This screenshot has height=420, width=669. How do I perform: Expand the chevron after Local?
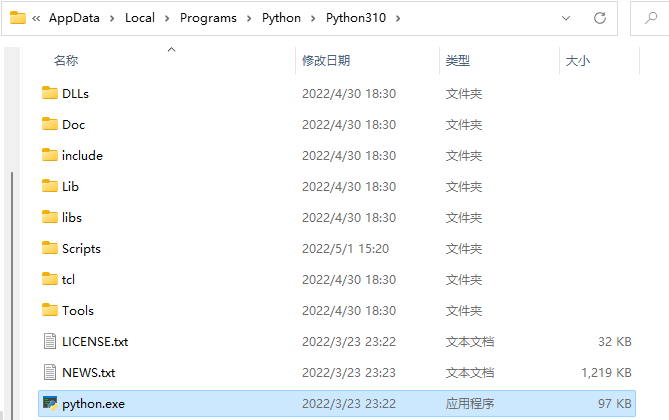[167, 18]
